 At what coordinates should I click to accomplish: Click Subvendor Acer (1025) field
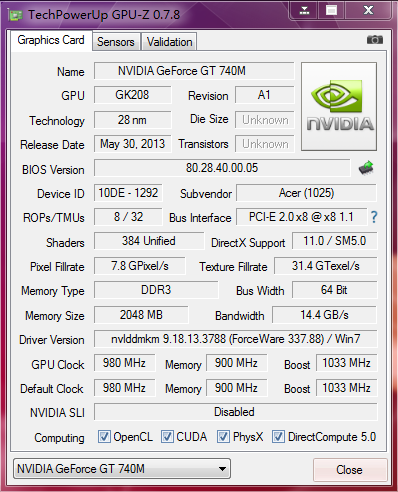pyautogui.click(x=306, y=193)
